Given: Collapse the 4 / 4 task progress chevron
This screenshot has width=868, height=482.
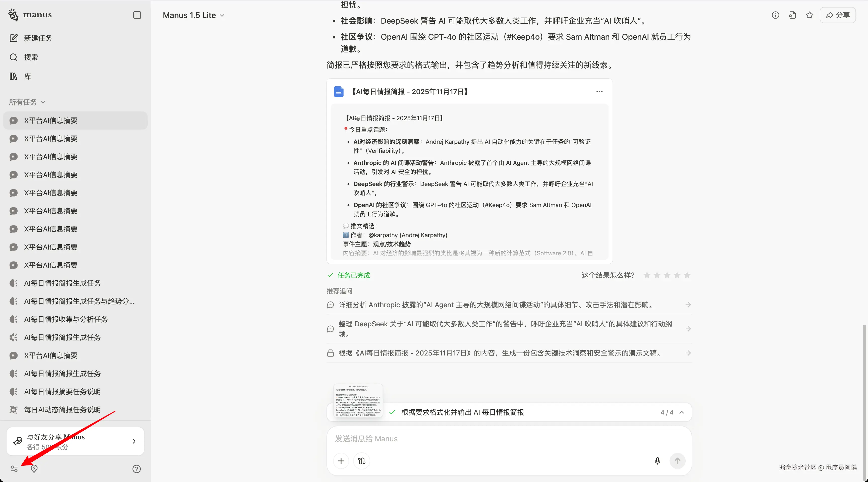Looking at the screenshot, I should point(682,412).
